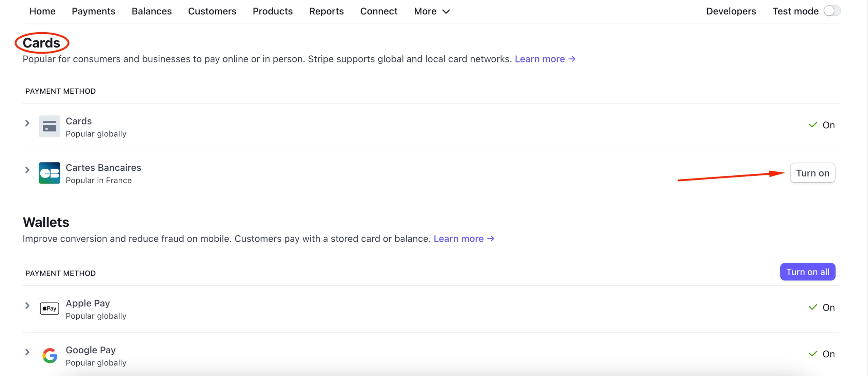Click the Apple Pay icon

(50, 308)
